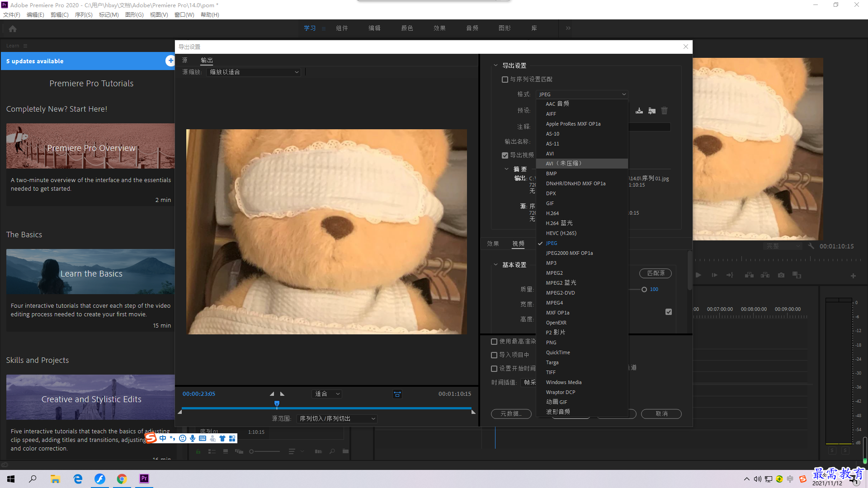Switch to the effects tab in export settings
This screenshot has width=868, height=488.
click(493, 244)
